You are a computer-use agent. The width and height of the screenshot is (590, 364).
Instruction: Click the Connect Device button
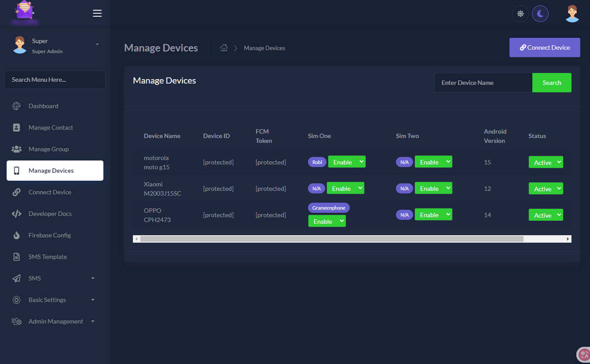tap(545, 48)
